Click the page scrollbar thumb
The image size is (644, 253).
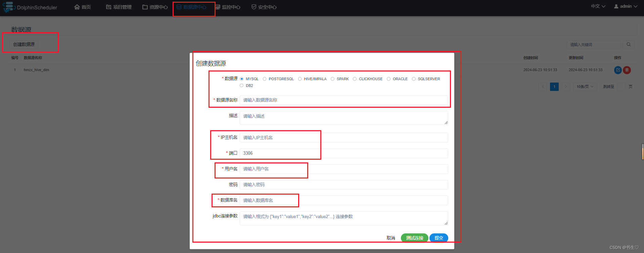(643, 152)
